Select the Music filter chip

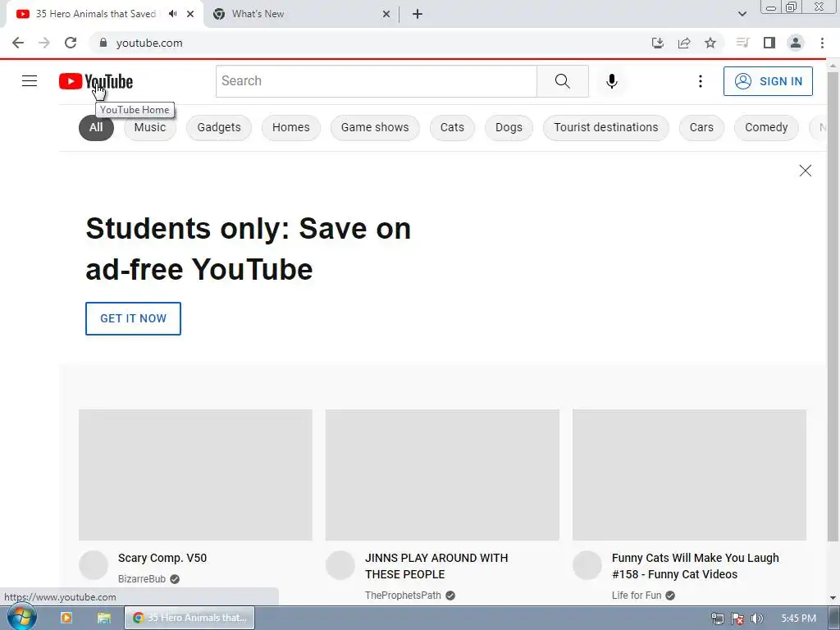pos(150,127)
